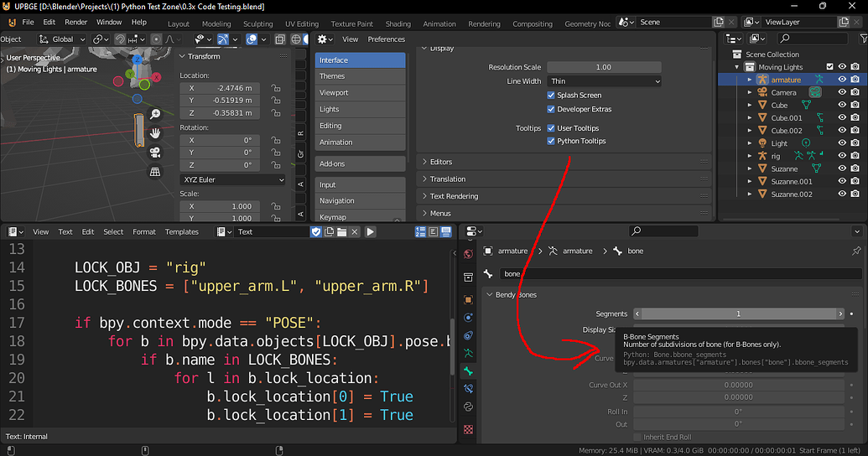Open the Texture properties tab
Image resolution: width=868 pixels, height=456 pixels.
point(468,429)
